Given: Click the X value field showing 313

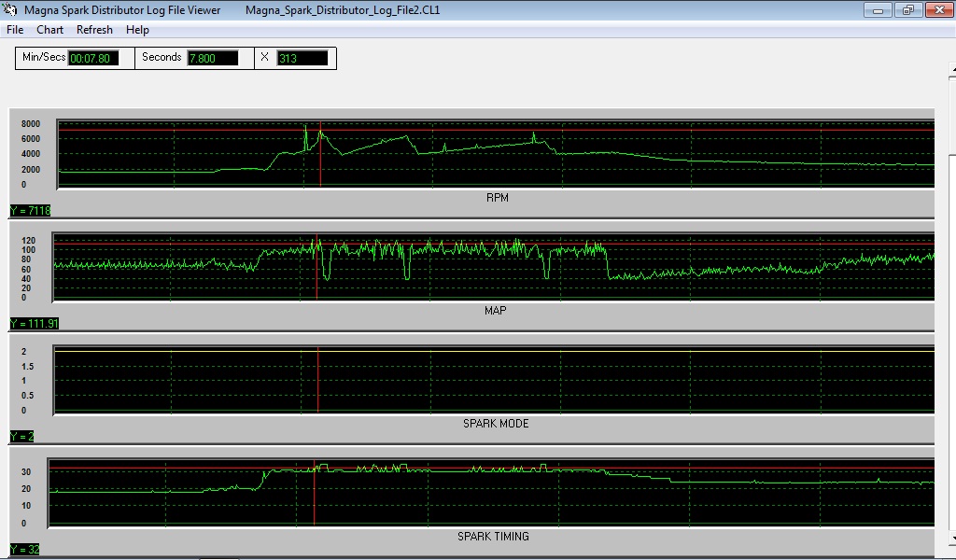Looking at the screenshot, I should (x=302, y=58).
